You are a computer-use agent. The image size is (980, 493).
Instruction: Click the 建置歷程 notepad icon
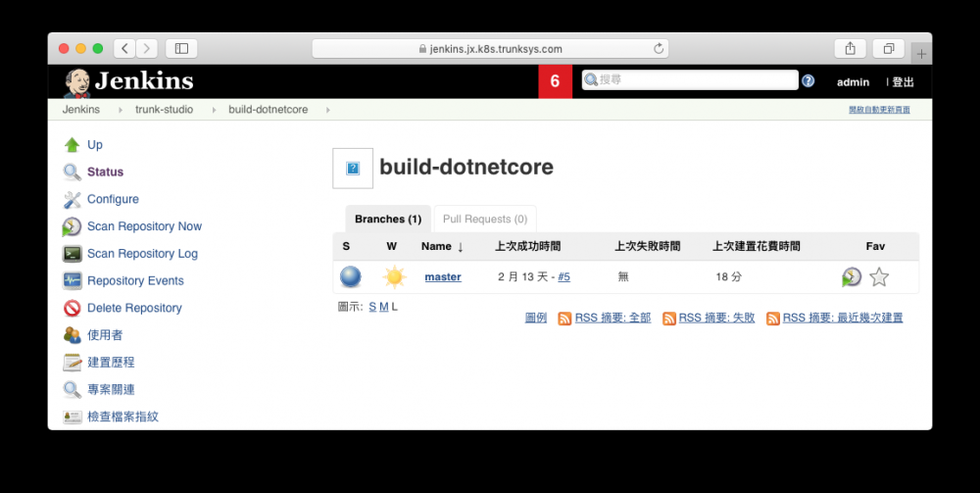72,363
